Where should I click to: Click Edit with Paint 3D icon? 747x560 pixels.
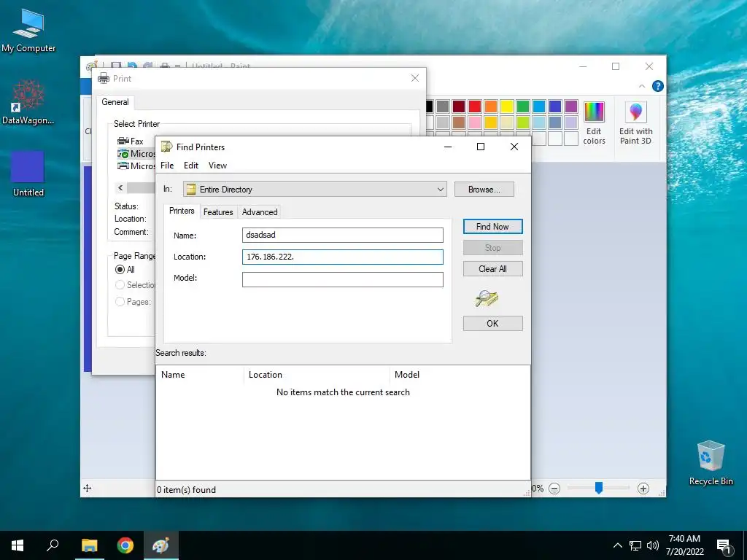(x=635, y=122)
